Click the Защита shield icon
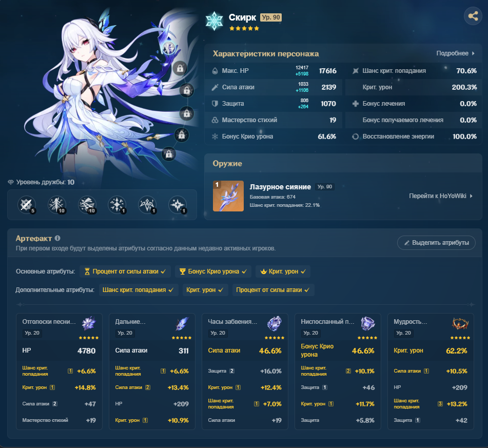Screen dimensions: 488x448 tap(214, 104)
